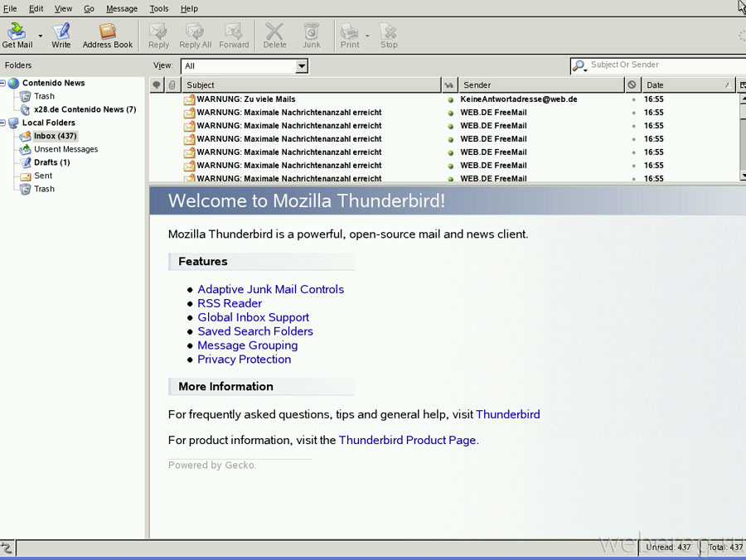Click the Stop toolbar button

point(389,35)
